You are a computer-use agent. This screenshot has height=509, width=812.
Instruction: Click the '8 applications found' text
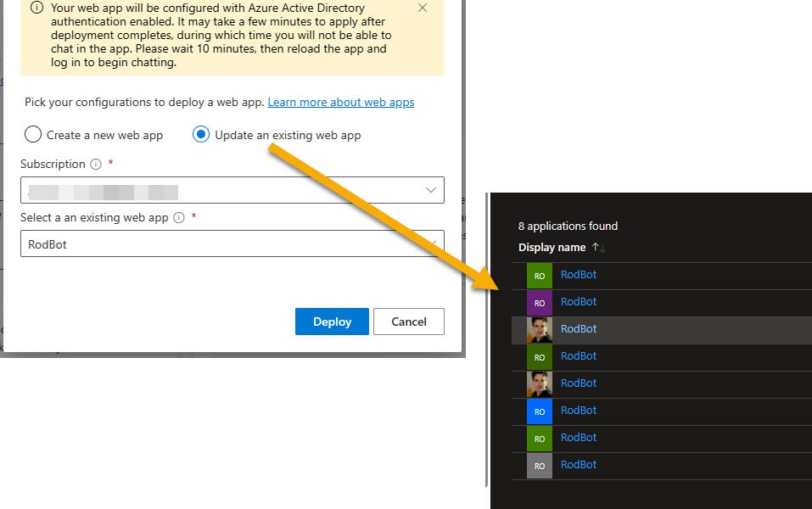tap(568, 226)
